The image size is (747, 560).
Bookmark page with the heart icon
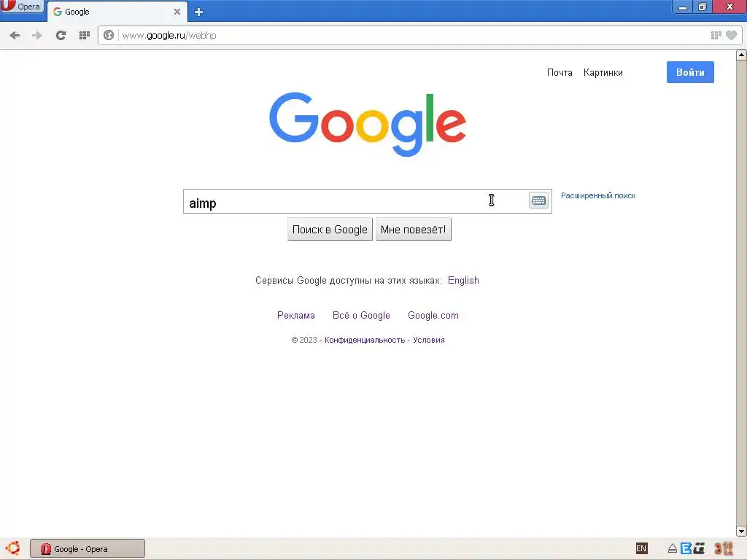(x=731, y=35)
